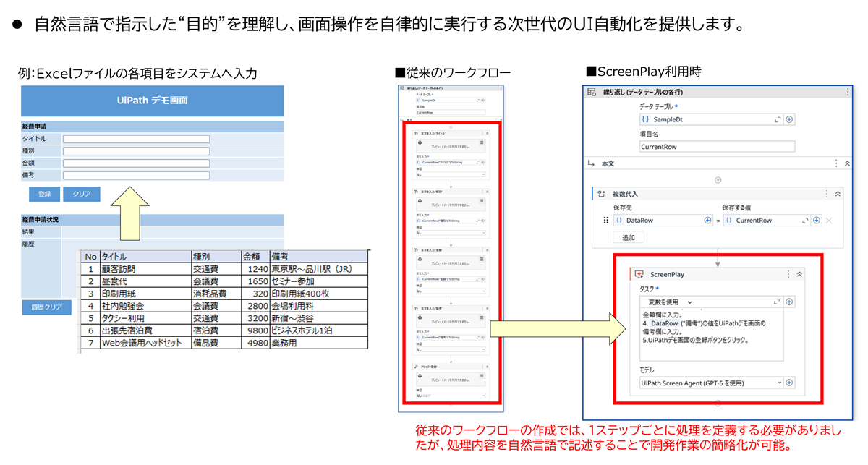Open the three-dot menu of the ScreenPlay activity
The image size is (868, 465).
tap(788, 274)
